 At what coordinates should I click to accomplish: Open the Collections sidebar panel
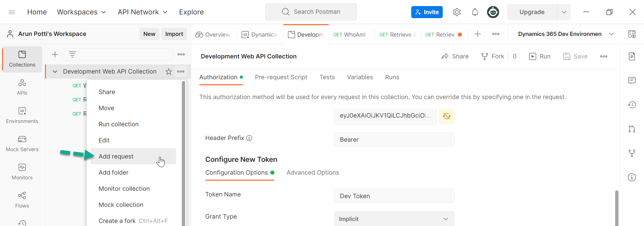[x=22, y=59]
